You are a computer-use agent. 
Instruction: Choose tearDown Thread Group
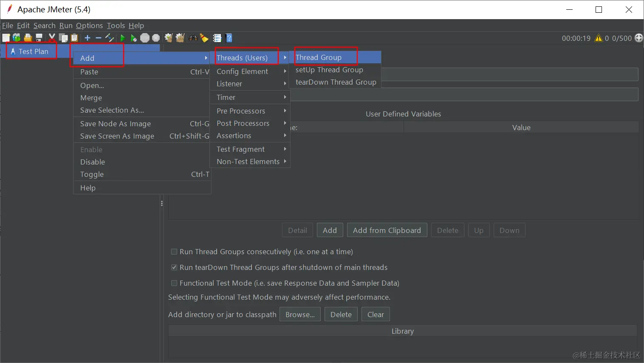(335, 82)
